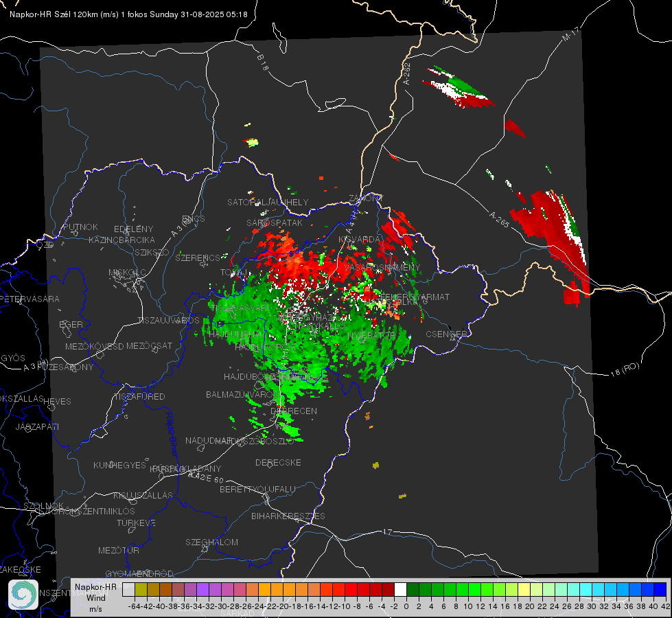Select the DEBRECEN city label
This screenshot has width=672, height=618.
[294, 411]
